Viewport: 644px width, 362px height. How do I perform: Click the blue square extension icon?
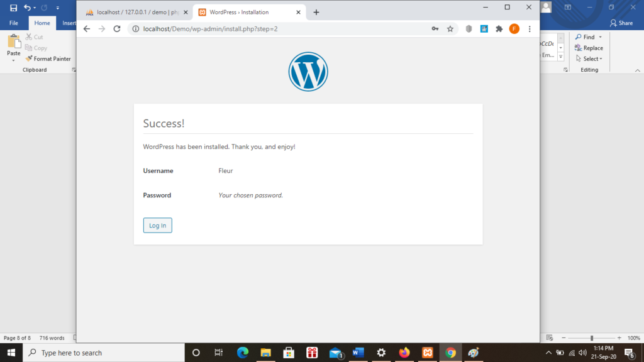tap(484, 29)
